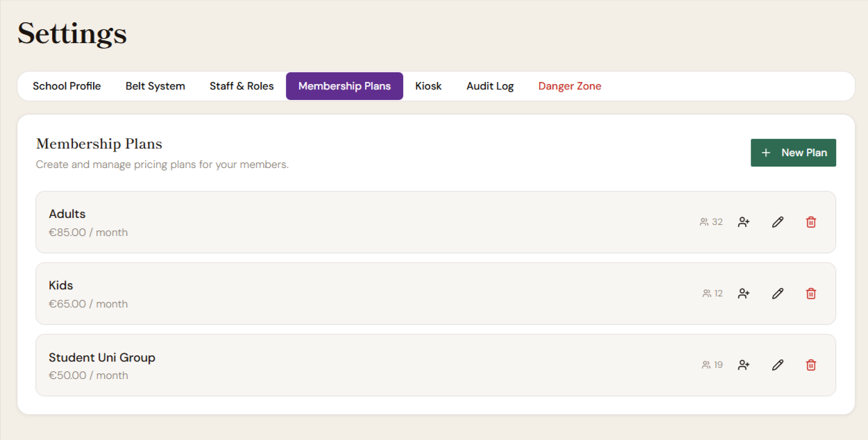
Task: Click the Adults plan name
Action: 67,214
